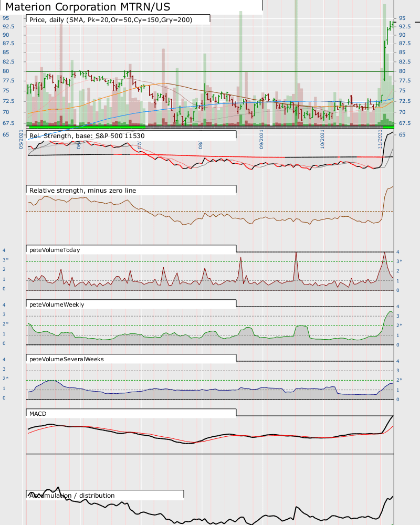Select the Relative strength, minus zero line label
Screen dimensions: 420x525
coord(83,191)
